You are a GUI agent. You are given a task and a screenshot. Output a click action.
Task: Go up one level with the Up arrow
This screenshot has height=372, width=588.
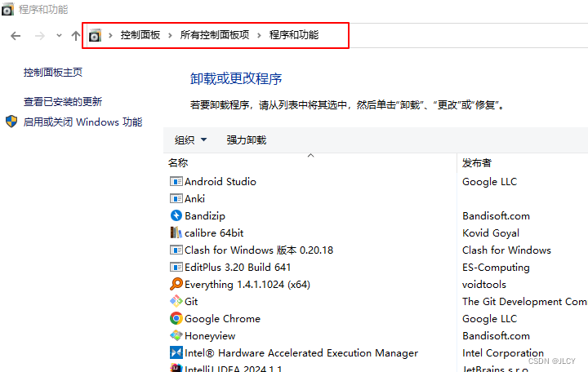pyautogui.click(x=76, y=36)
